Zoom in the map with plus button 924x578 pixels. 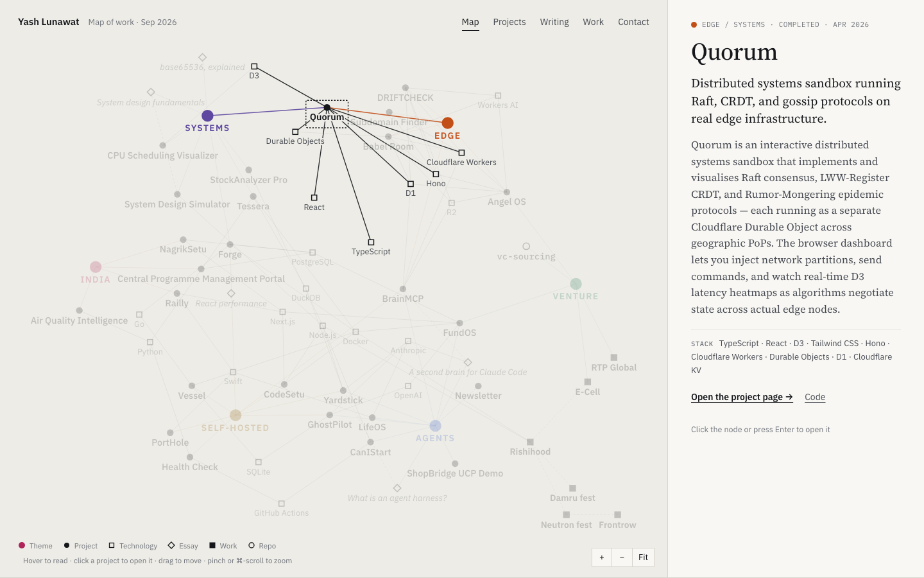(x=602, y=557)
